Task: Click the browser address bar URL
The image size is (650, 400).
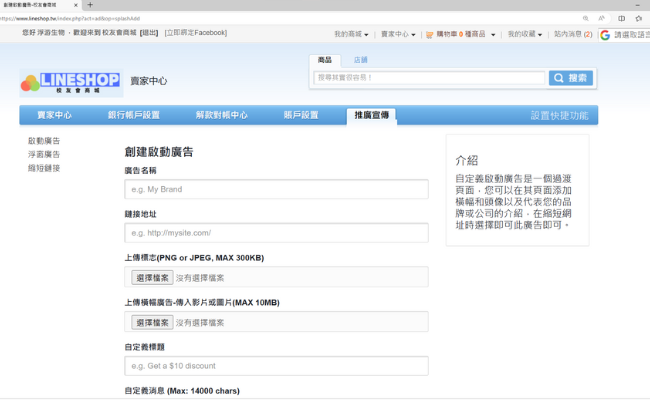Action: 70,19
